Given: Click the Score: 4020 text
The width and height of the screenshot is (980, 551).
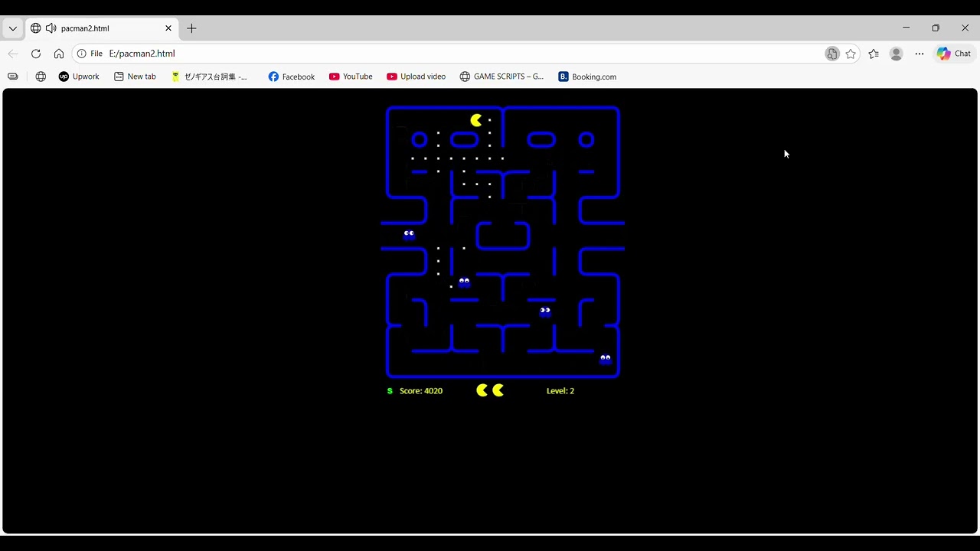Looking at the screenshot, I should 421,391.
